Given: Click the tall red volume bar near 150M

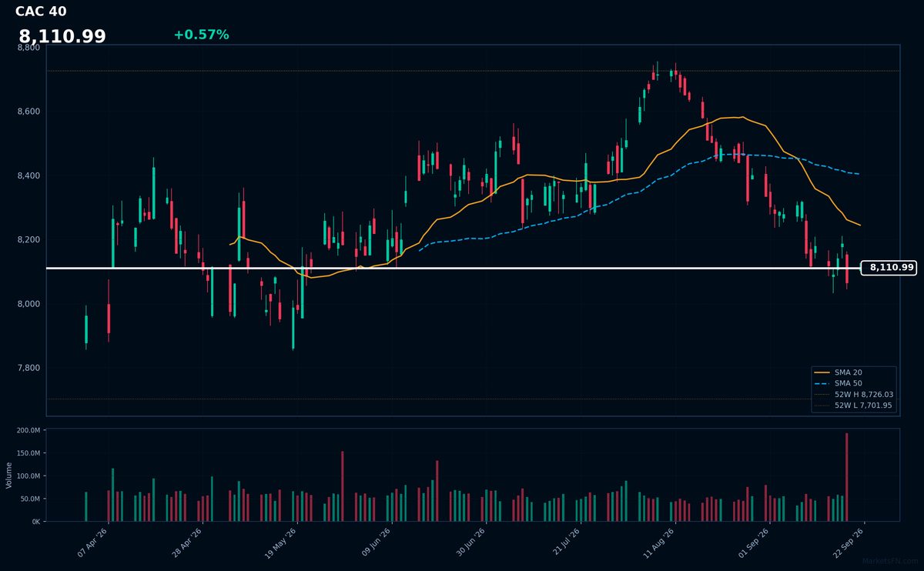Looking at the screenshot, I should tap(342, 486).
